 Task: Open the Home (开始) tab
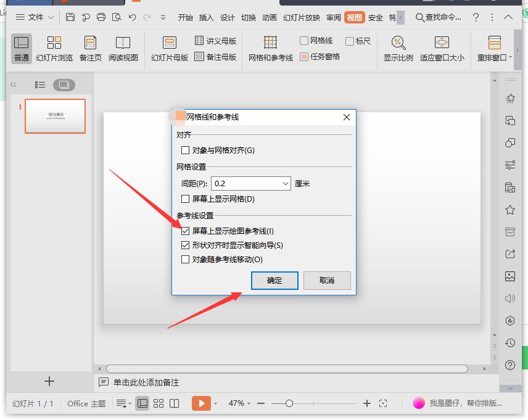pos(185,17)
